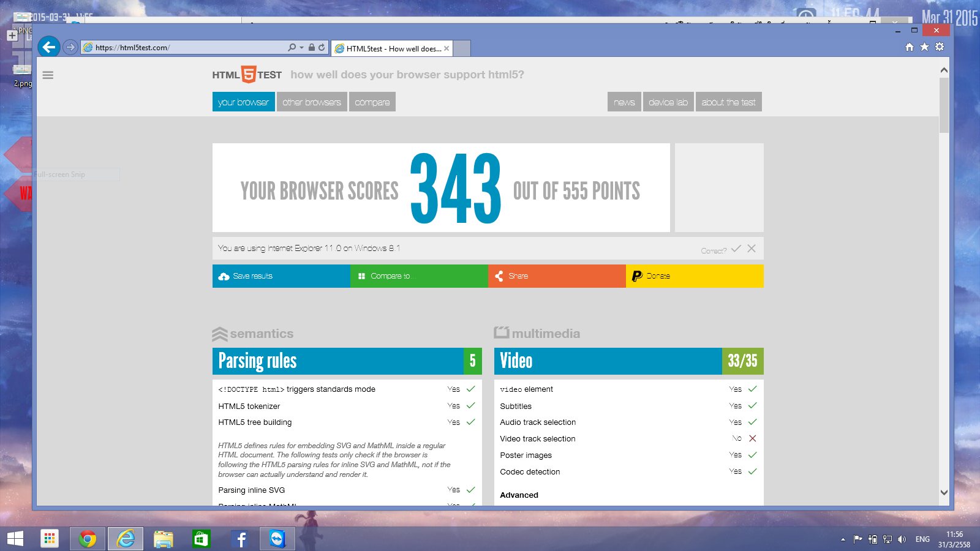Image resolution: width=980 pixels, height=551 pixels.
Task: Select the HTML5test tab
Action: click(x=392, y=48)
